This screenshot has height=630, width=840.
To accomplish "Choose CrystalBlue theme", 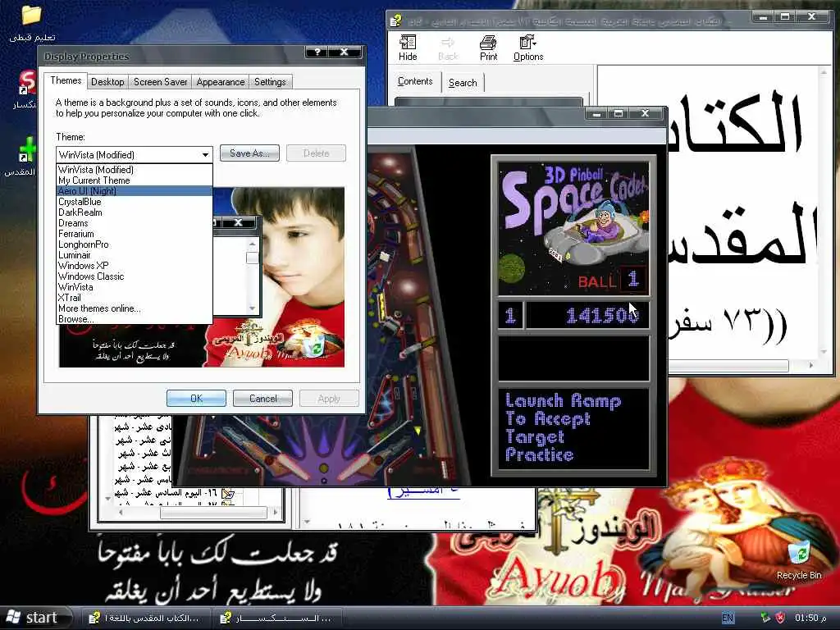I will pos(135,202).
